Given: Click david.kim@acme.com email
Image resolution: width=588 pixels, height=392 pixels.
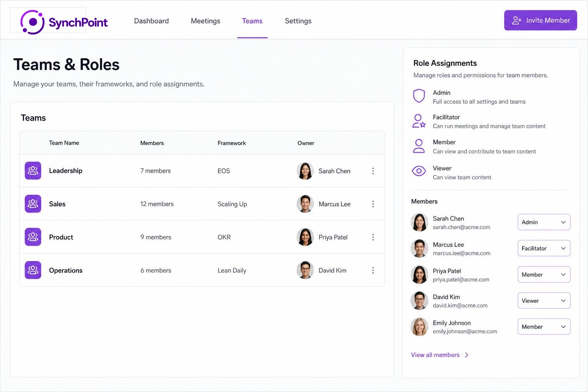Looking at the screenshot, I should click(460, 305).
